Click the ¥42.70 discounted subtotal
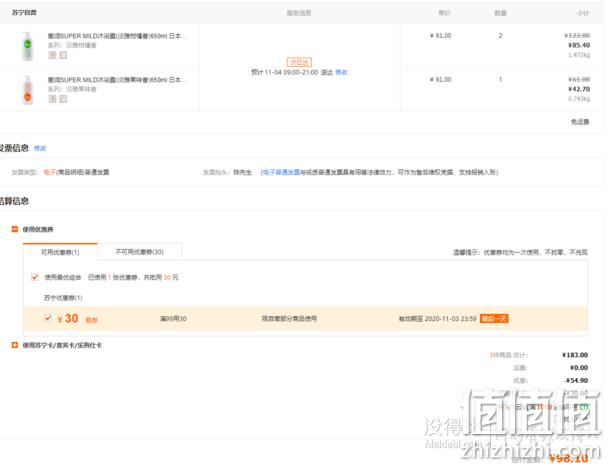The image size is (610, 468). (579, 89)
